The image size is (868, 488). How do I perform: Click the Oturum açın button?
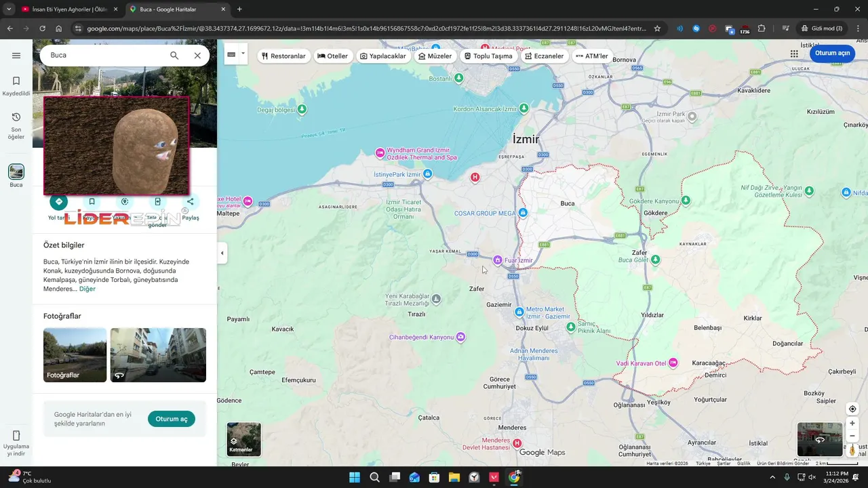(832, 54)
